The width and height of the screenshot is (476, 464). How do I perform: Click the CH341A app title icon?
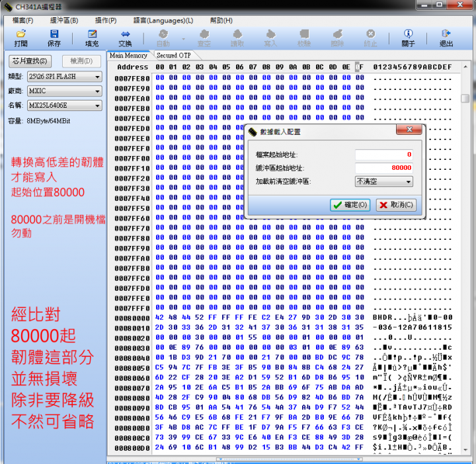pos(8,7)
